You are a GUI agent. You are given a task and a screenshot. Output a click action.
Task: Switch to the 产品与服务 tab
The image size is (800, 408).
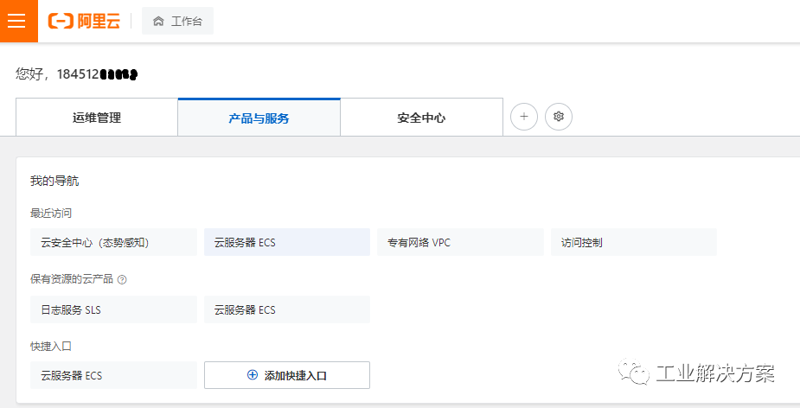[x=259, y=118]
